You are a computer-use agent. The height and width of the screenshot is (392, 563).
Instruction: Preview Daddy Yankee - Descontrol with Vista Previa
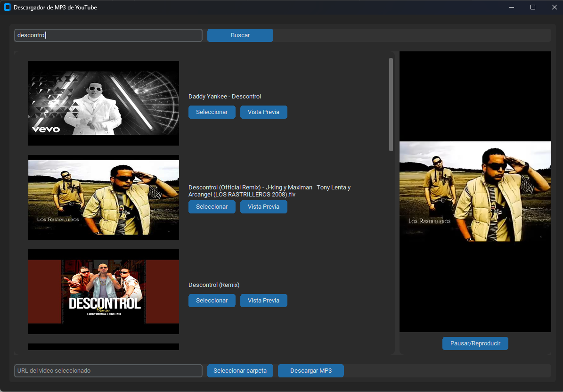(263, 112)
